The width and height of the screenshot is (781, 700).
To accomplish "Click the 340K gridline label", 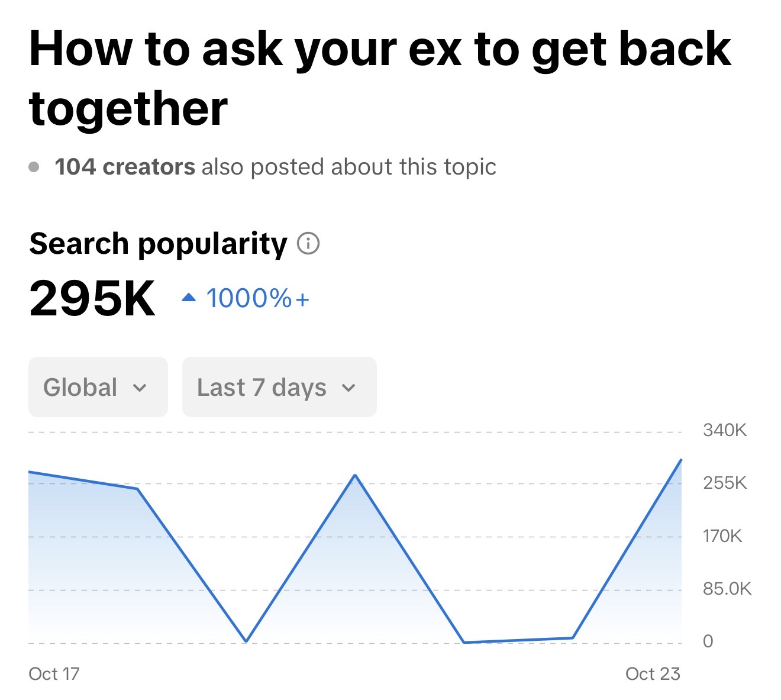I will [x=725, y=430].
